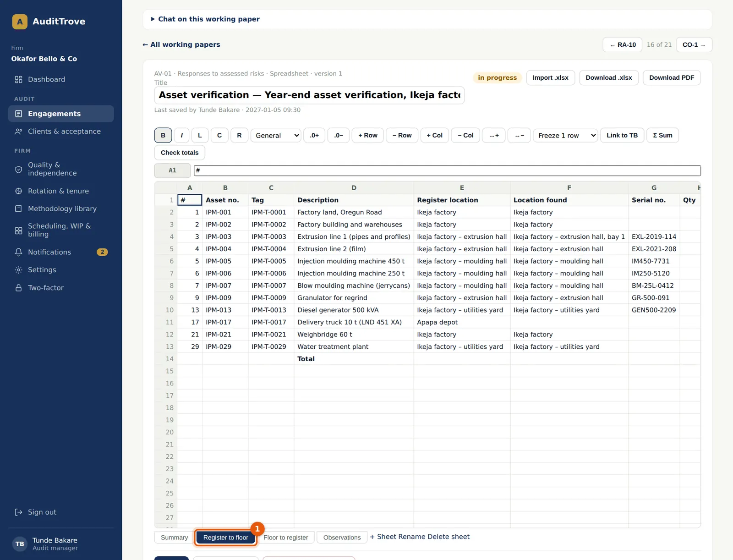This screenshot has height=560, width=733.
Task: Expand Chat on this working paper
Action: [x=205, y=19]
